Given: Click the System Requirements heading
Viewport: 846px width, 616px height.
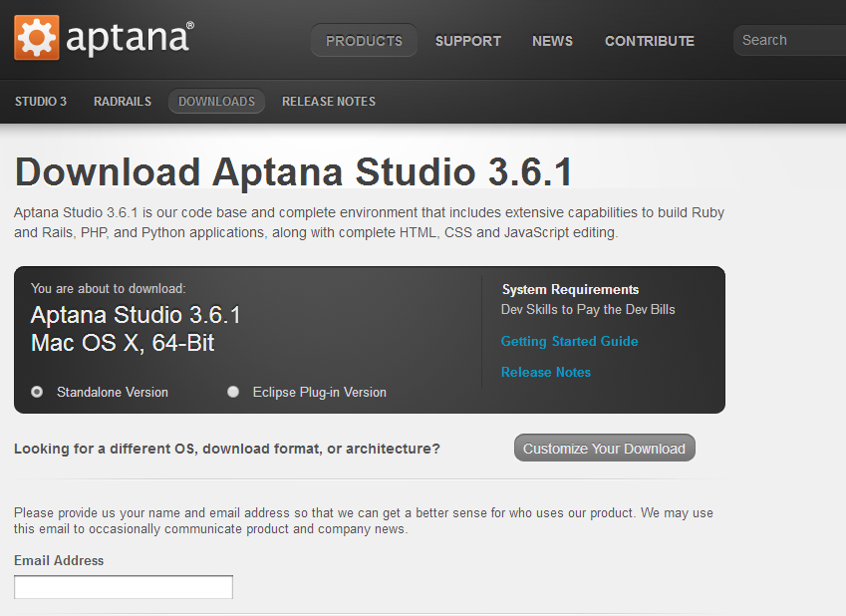Looking at the screenshot, I should [x=570, y=289].
